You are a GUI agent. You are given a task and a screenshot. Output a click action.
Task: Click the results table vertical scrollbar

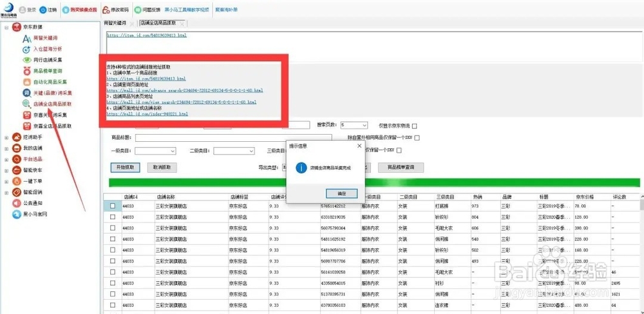coord(641,255)
